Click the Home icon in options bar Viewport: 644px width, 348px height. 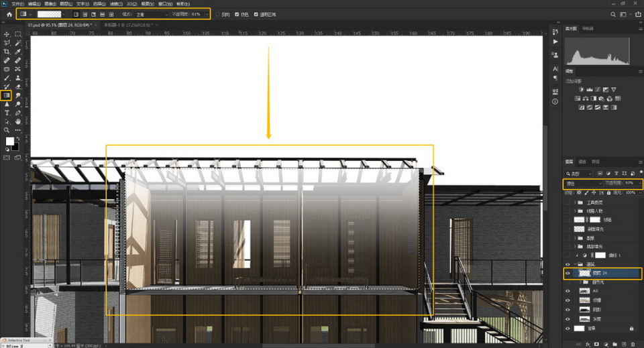9,13
